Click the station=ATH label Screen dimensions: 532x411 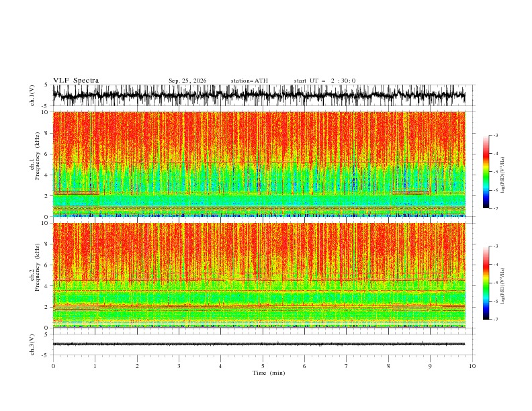point(249,81)
